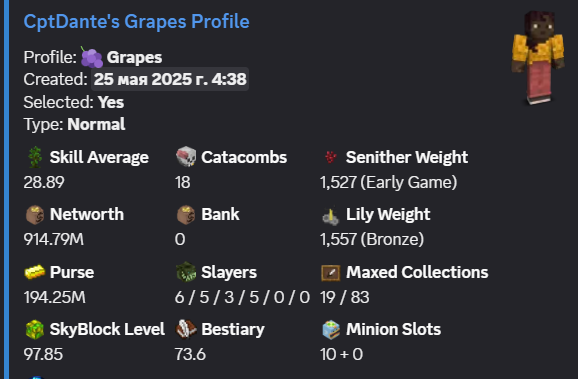Click the Maxed Collections frame icon
Image resolution: width=578 pixels, height=379 pixels.
(331, 273)
